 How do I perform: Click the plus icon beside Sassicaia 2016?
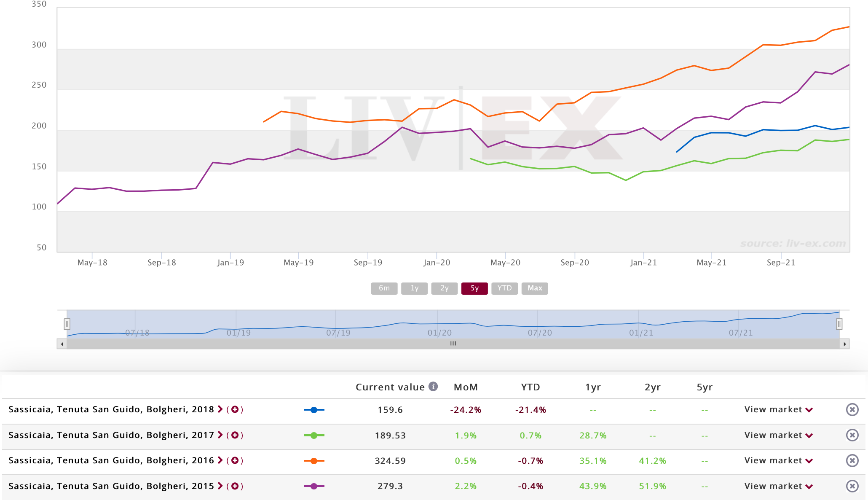[235, 460]
